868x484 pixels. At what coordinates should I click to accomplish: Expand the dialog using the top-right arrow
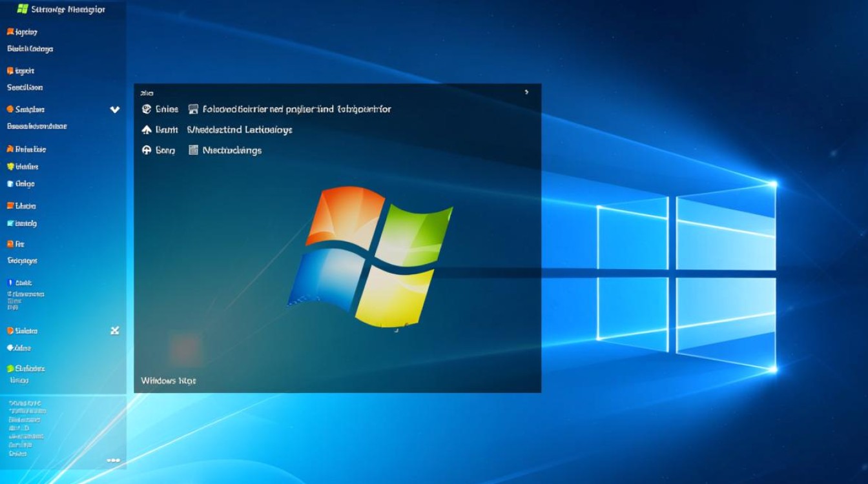click(526, 92)
